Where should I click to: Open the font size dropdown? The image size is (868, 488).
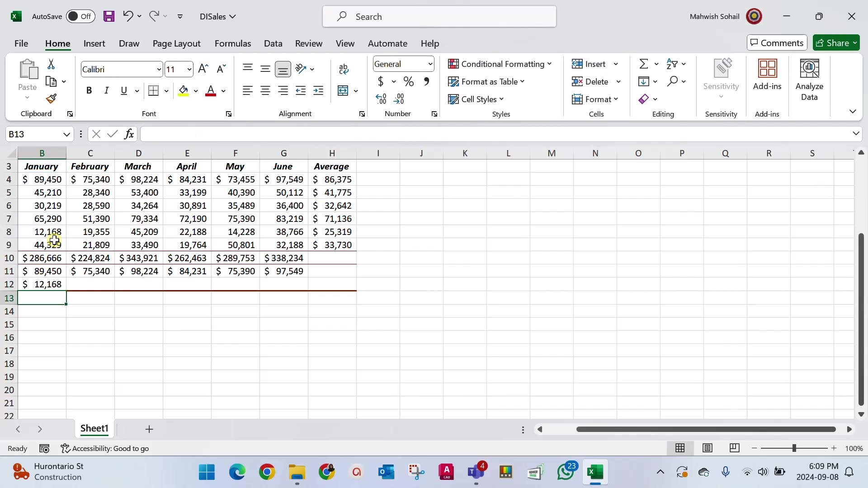190,69
